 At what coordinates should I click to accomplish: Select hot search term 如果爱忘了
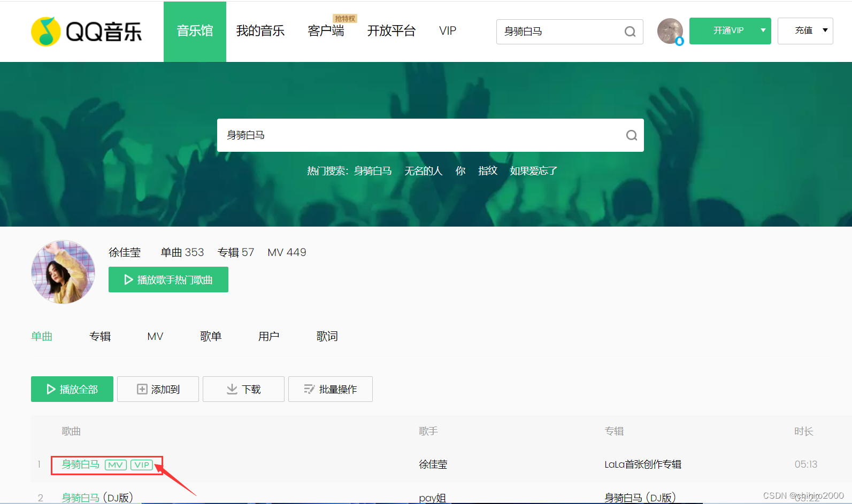534,171
